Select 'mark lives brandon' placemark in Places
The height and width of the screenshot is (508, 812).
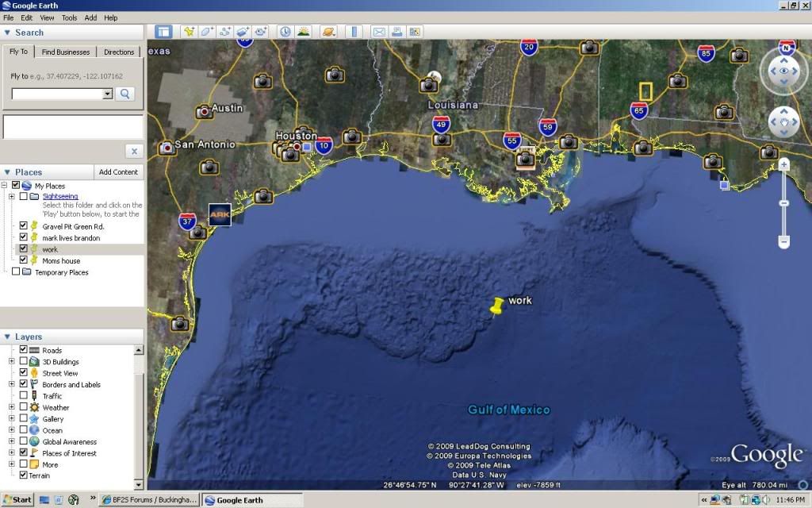[x=71, y=238]
